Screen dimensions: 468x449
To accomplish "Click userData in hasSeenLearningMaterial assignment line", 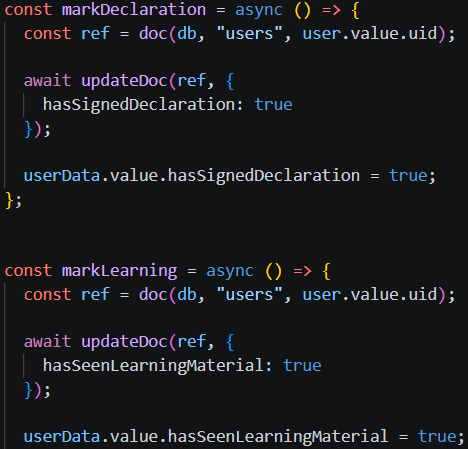I will (x=62, y=437).
